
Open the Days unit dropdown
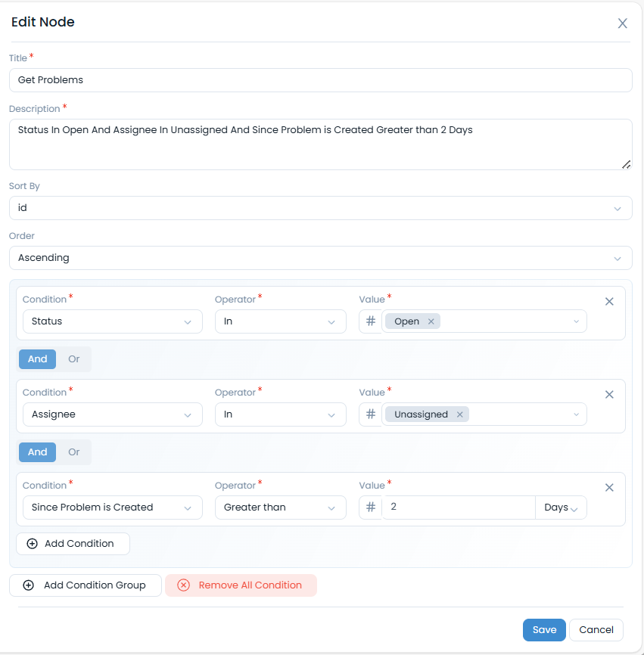point(561,508)
